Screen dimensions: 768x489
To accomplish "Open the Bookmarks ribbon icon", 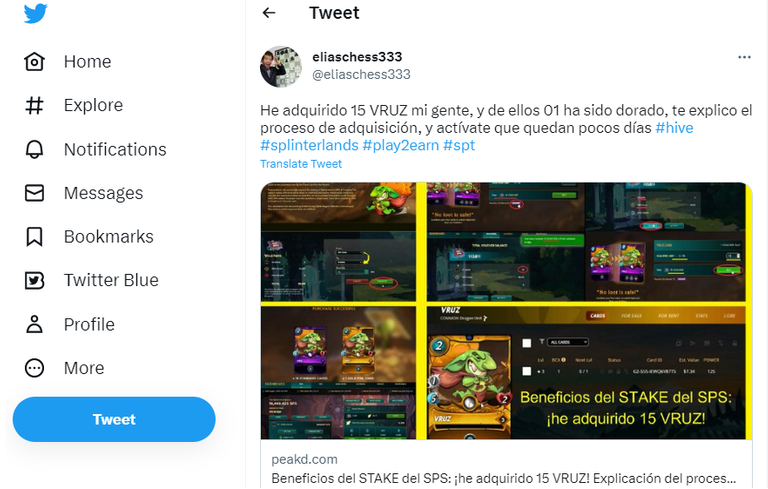I will pos(34,237).
